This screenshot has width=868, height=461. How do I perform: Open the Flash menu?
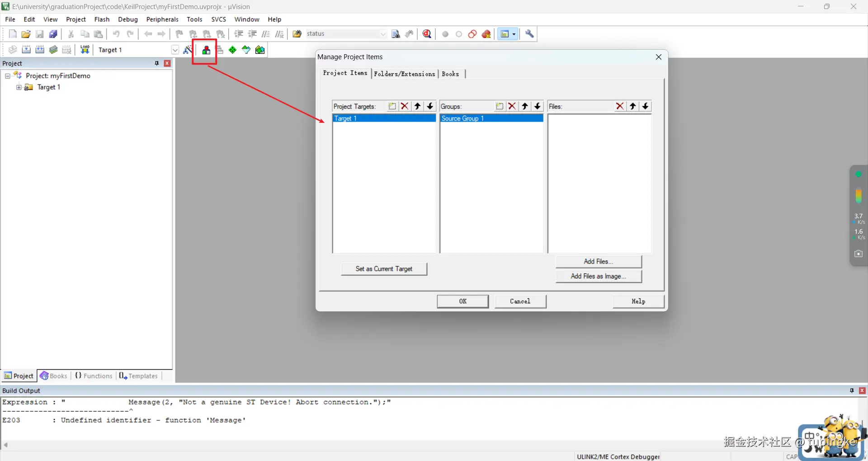pos(102,19)
